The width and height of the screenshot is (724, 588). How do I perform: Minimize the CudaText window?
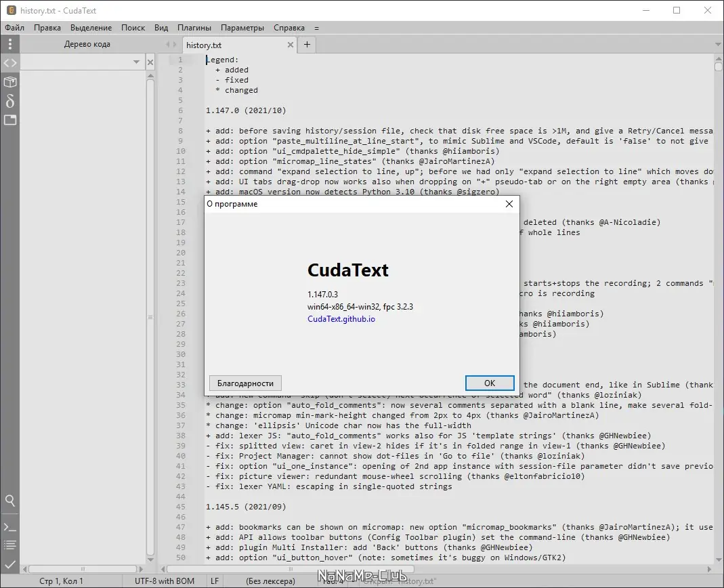pyautogui.click(x=646, y=10)
